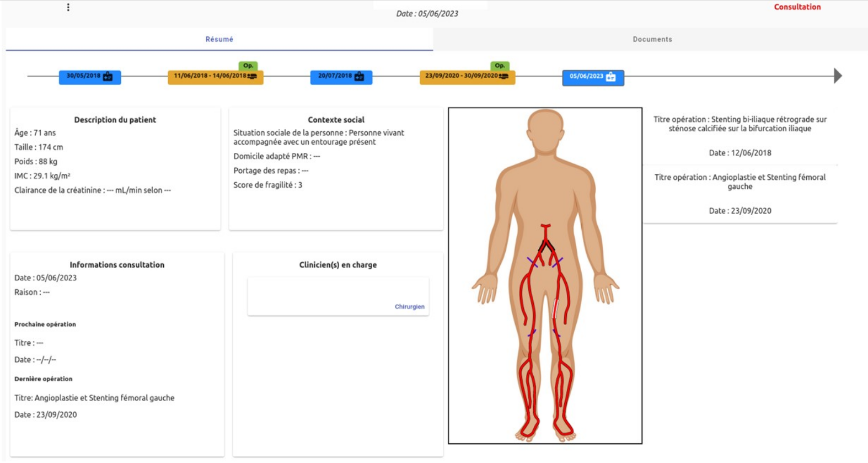Click the 'Score de fragilité : 3' text
Image resolution: width=868 pixels, height=463 pixels.
click(x=267, y=185)
